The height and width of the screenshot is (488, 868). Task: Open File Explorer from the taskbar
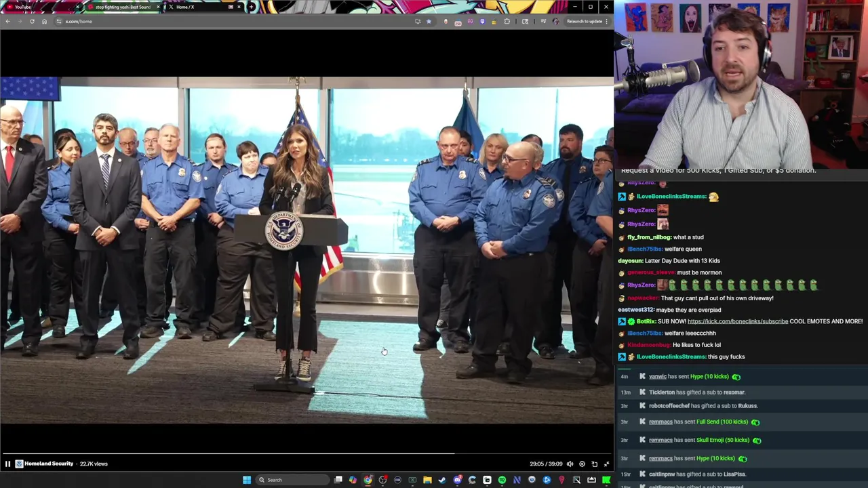point(427,480)
